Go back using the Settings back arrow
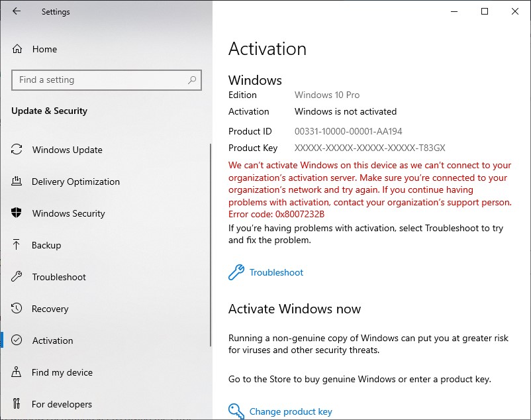Screen dimensions: 531x420 point(17,11)
